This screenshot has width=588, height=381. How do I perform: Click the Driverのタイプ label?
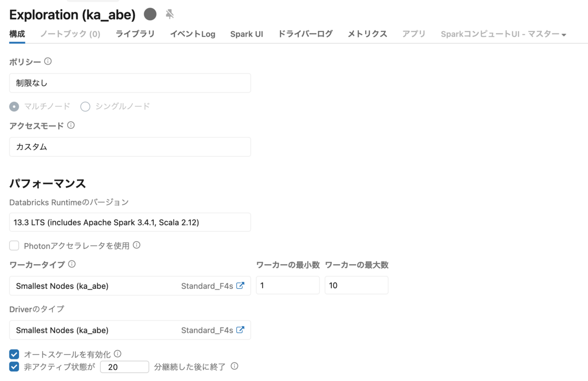pyautogui.click(x=37, y=309)
